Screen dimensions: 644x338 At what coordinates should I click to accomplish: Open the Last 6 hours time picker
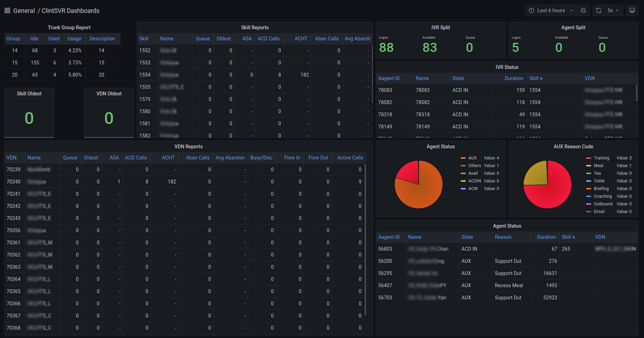pyautogui.click(x=551, y=10)
